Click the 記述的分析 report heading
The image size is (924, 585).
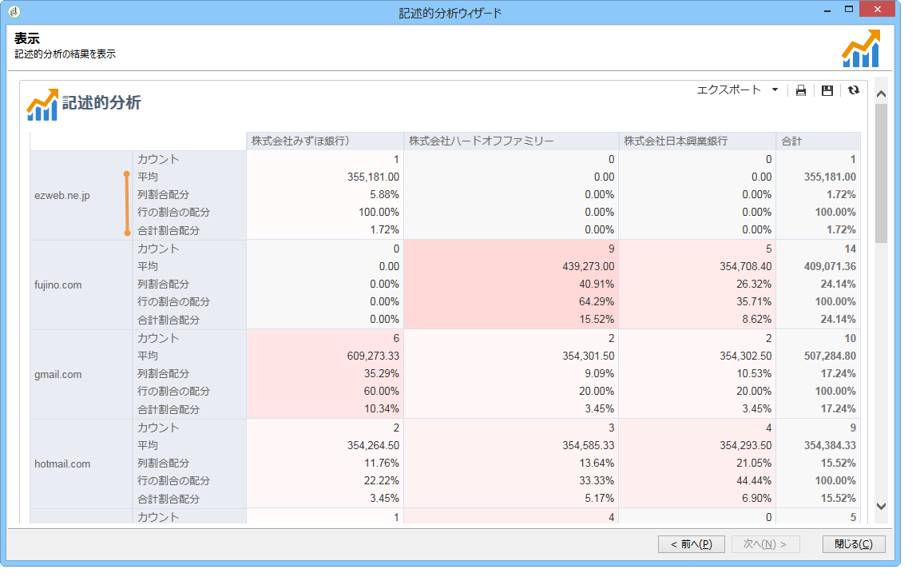(x=101, y=102)
